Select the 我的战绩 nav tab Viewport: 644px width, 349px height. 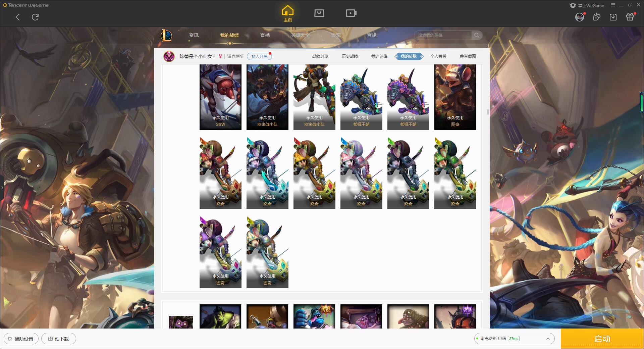tap(229, 35)
